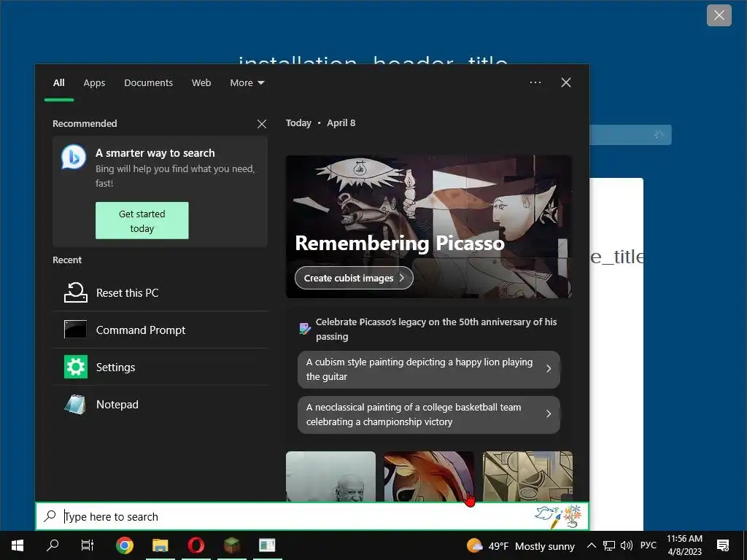Click the Reset this PC icon
This screenshot has width=747, height=560.
[76, 293]
